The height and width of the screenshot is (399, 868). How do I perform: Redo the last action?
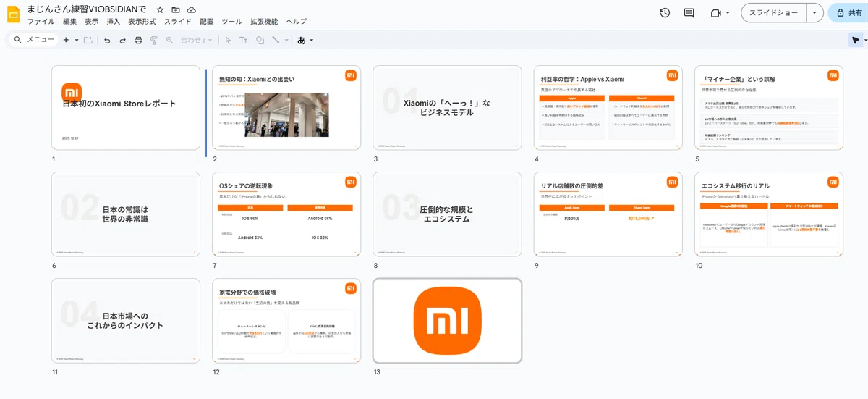pos(122,40)
